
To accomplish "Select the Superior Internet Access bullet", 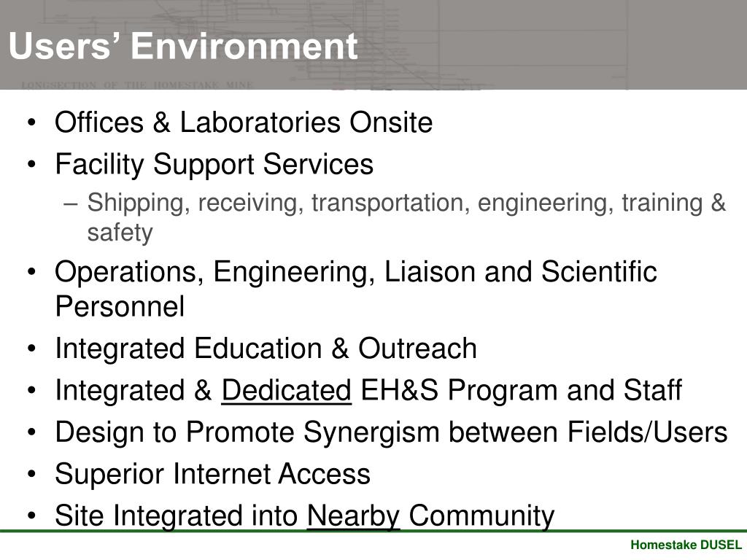I will click(x=212, y=474).
